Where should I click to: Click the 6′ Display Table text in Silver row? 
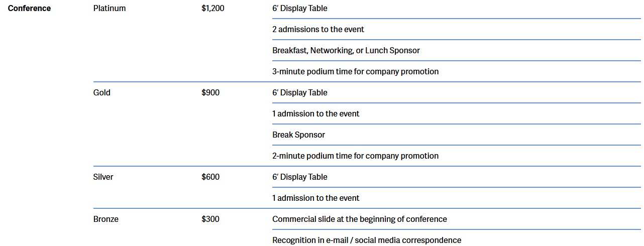coord(300,177)
